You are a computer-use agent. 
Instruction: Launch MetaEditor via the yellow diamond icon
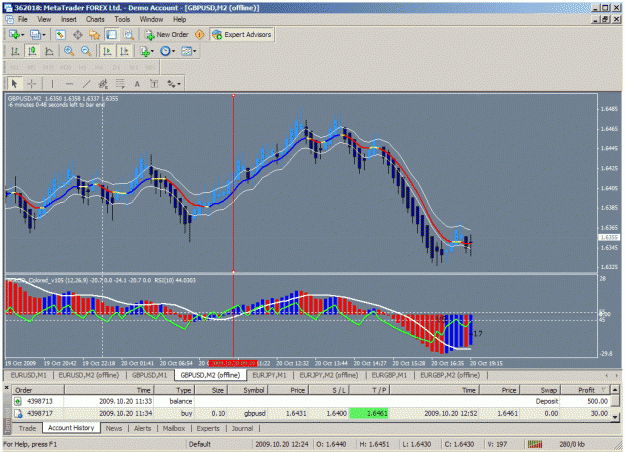[199, 35]
